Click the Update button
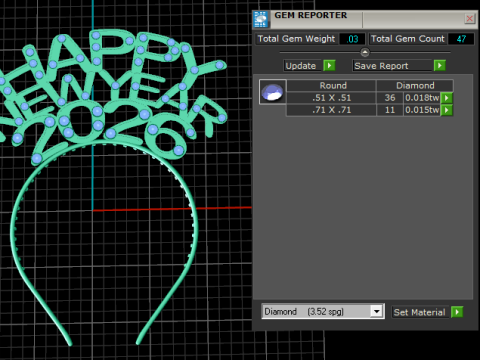The width and height of the screenshot is (480, 360). 303,66
